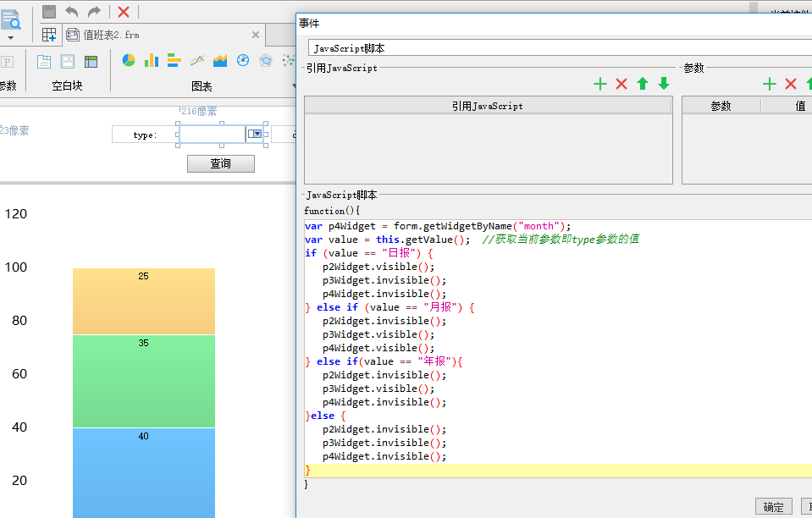Select the green chart segment labeled 35

143,382
